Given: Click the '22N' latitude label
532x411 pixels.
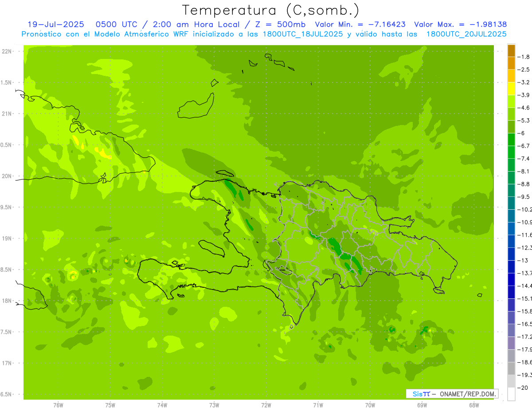Looking at the screenshot, I should tap(7, 51).
